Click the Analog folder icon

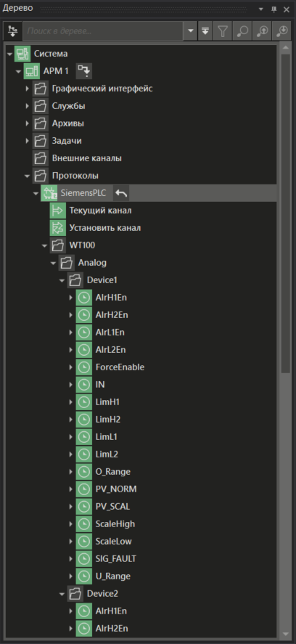[67, 262]
